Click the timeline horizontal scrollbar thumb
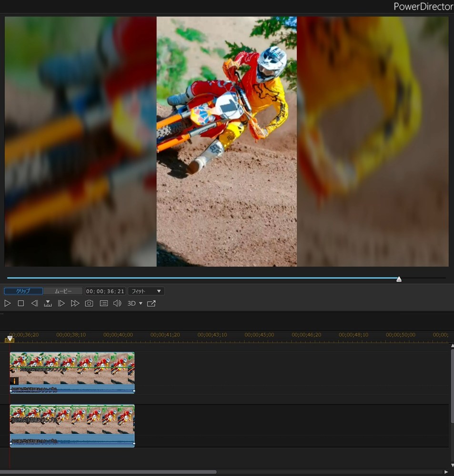Screen dimensions: 454x476 point(108,472)
